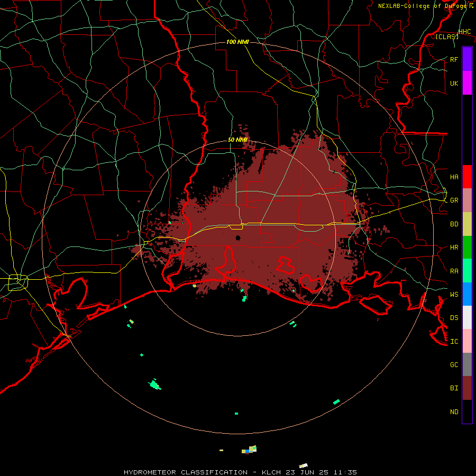Click the IC light pink legend swatch
This screenshot has height=476, width=476.
coord(467,341)
